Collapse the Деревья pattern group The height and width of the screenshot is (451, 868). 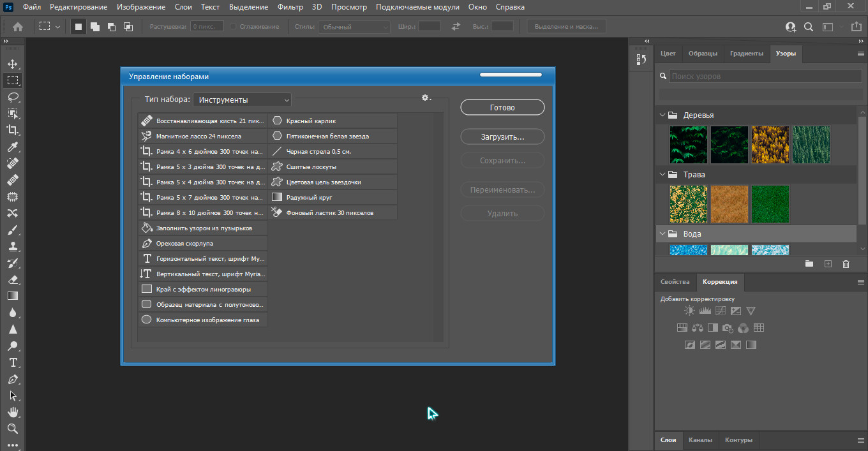(x=662, y=115)
